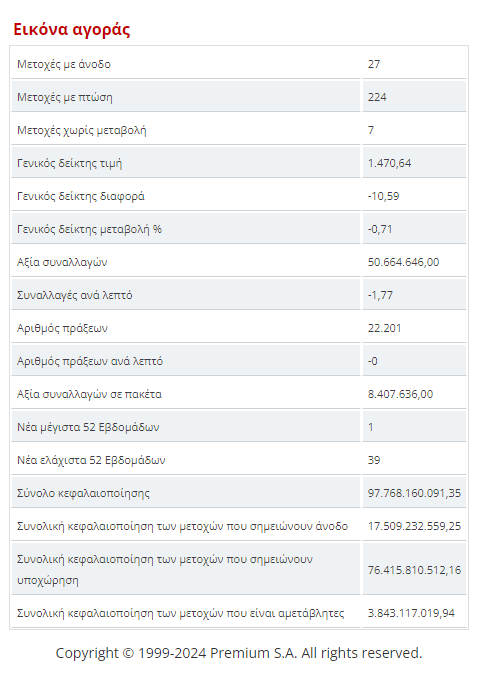This screenshot has width=487, height=674.
Task: Click the value 224 for Μετοχές με πτώση
Action: click(x=377, y=97)
